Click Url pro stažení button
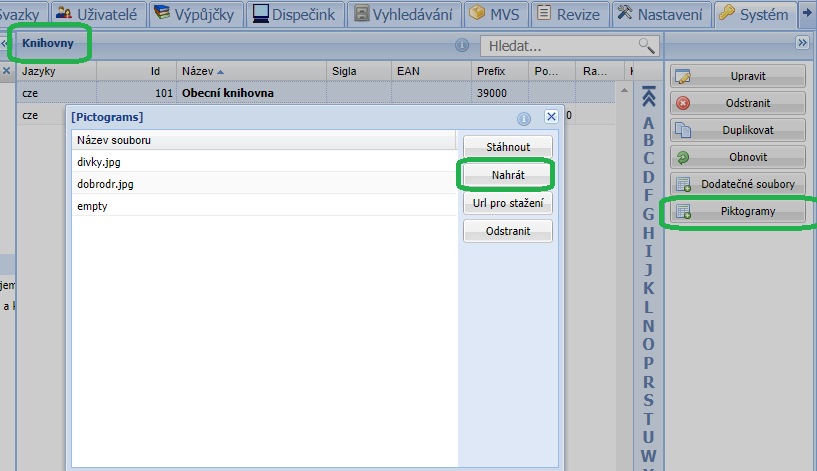 pyautogui.click(x=507, y=203)
